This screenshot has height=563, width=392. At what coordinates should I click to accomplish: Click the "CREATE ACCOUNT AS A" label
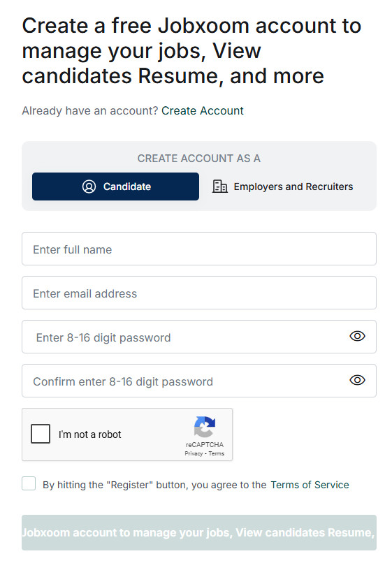coord(198,159)
